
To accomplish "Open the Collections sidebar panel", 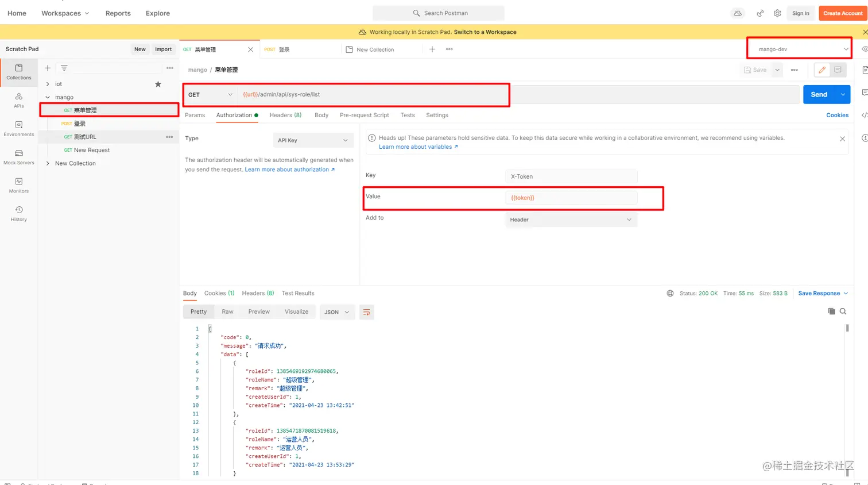I will tap(19, 71).
